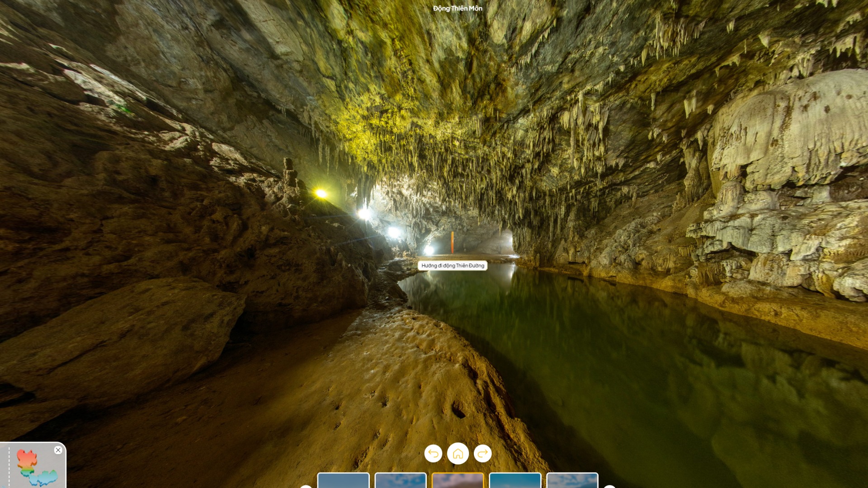Close the mini map panel

point(58,450)
